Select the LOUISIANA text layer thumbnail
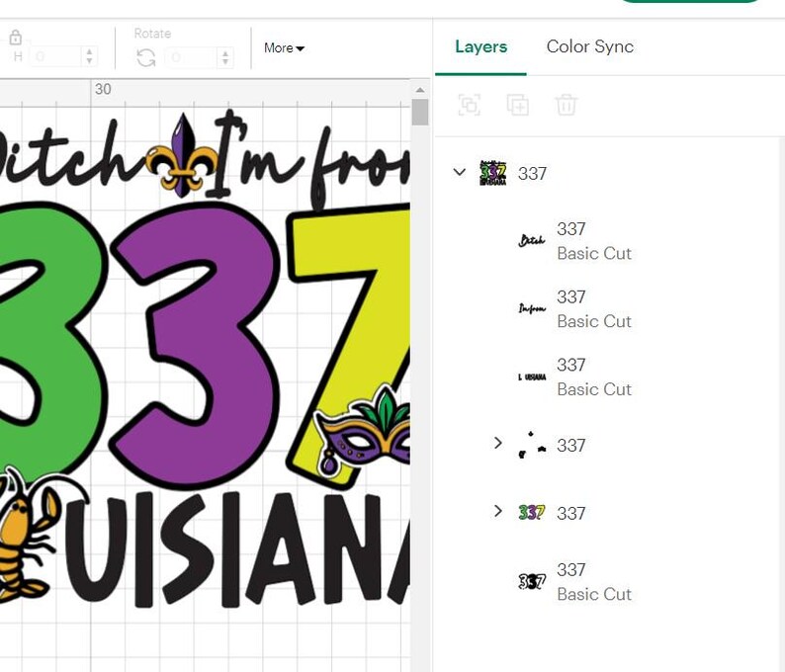The width and height of the screenshot is (785, 672). (531, 377)
